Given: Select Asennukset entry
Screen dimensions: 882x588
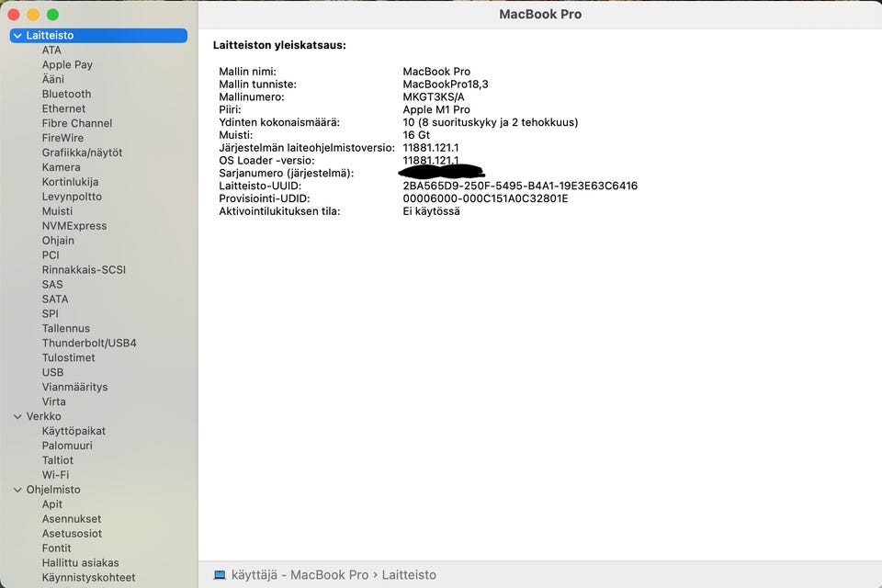Looking at the screenshot, I should (72, 519).
